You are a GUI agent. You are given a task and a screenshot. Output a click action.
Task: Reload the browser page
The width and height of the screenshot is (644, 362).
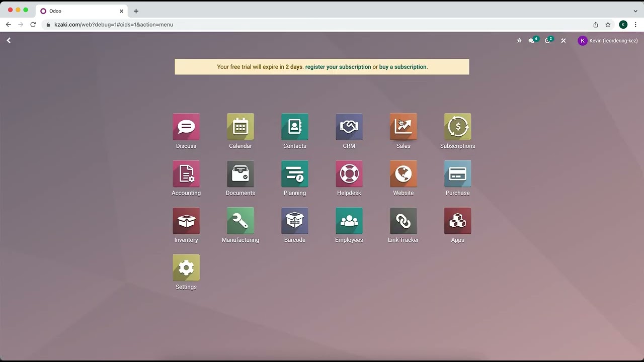[33, 24]
